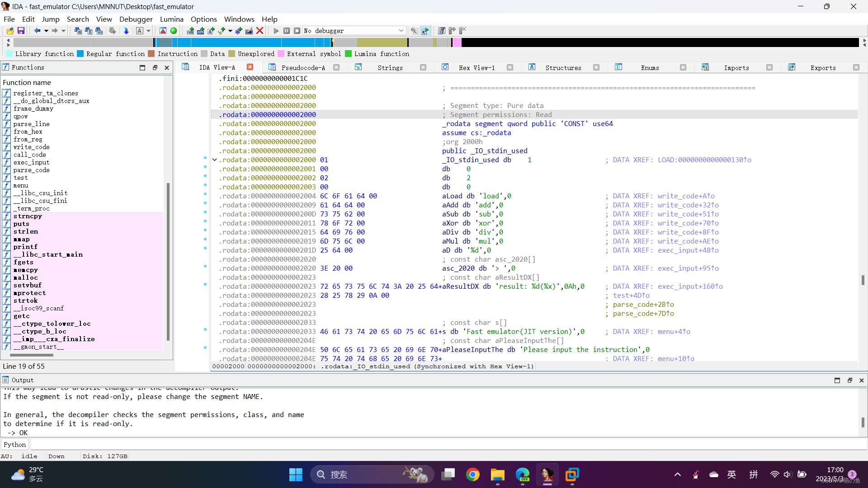Select the mprotect function entry
The image size is (868, 488).
[x=29, y=293]
